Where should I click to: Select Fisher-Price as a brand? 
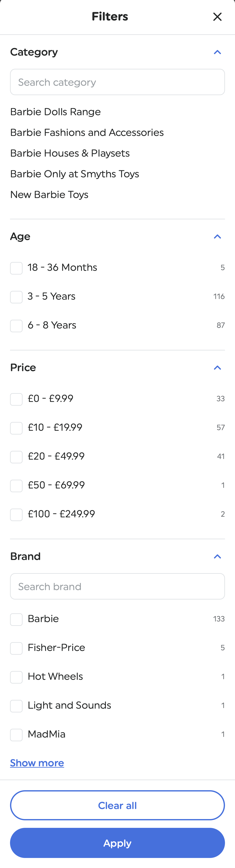16,648
